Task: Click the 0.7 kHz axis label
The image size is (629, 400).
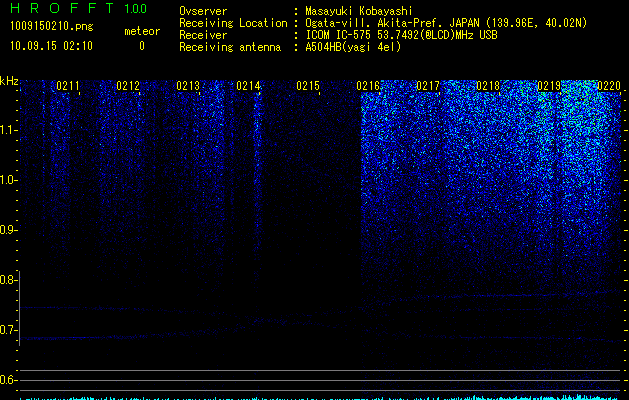Action: tap(8, 330)
